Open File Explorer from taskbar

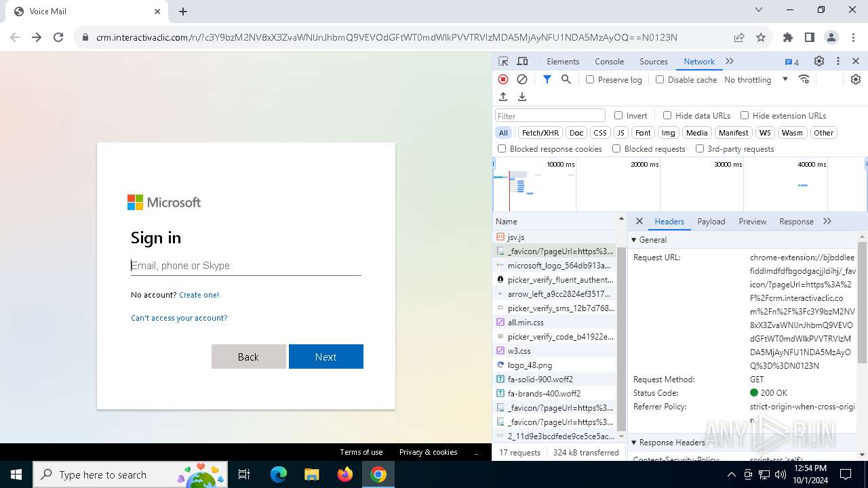point(312,474)
